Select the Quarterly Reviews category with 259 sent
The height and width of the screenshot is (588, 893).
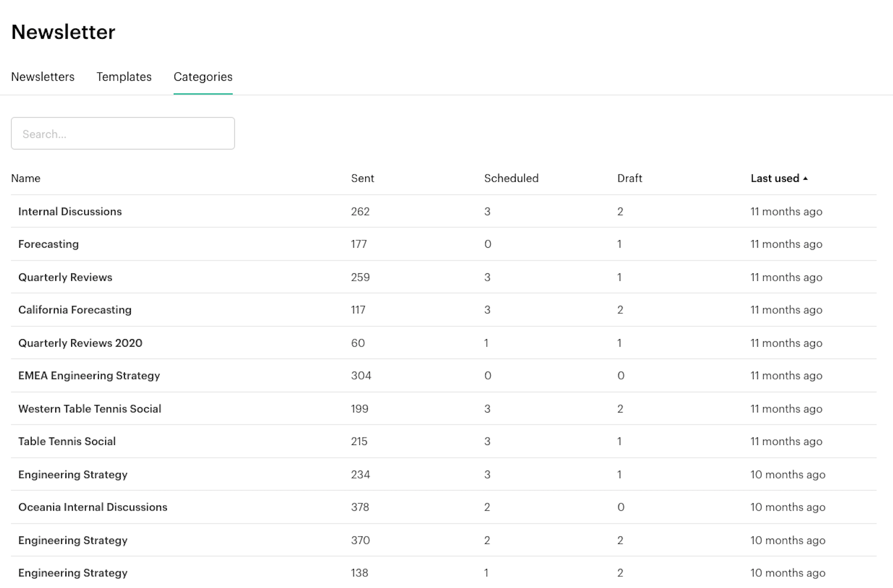(x=65, y=277)
